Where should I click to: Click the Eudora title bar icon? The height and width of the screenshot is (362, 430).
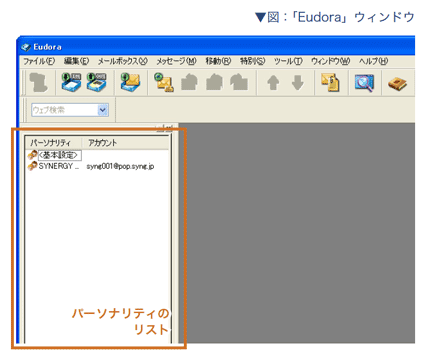pyautogui.click(x=26, y=47)
